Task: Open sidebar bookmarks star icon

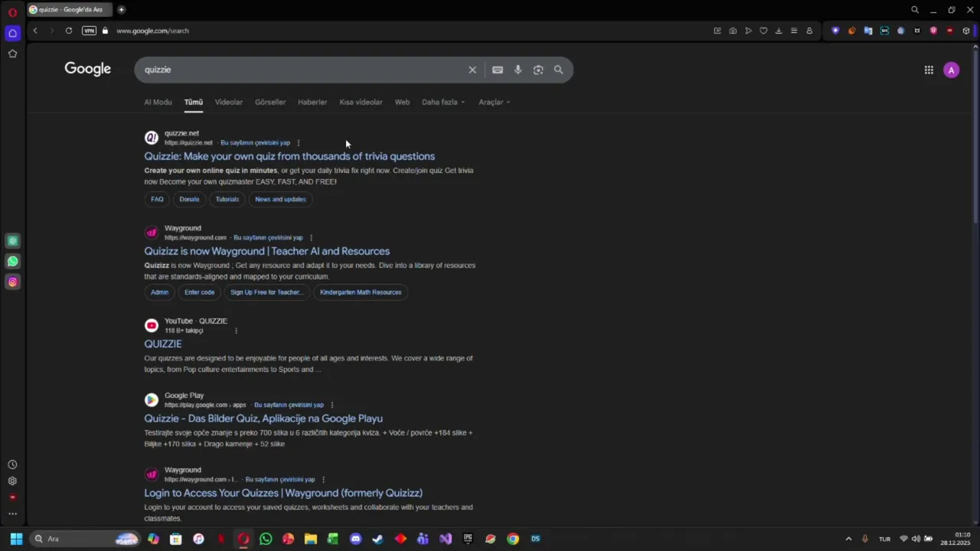Action: point(12,54)
